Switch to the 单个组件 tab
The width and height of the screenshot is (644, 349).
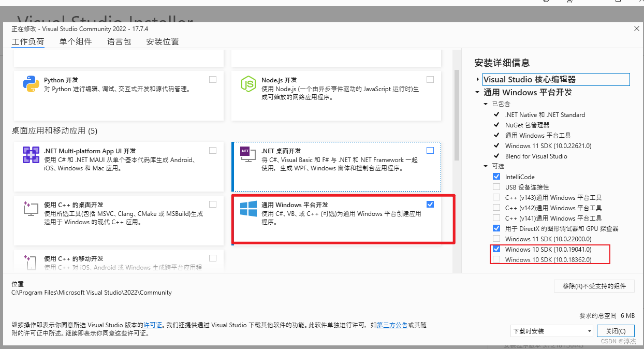pyautogui.click(x=76, y=41)
